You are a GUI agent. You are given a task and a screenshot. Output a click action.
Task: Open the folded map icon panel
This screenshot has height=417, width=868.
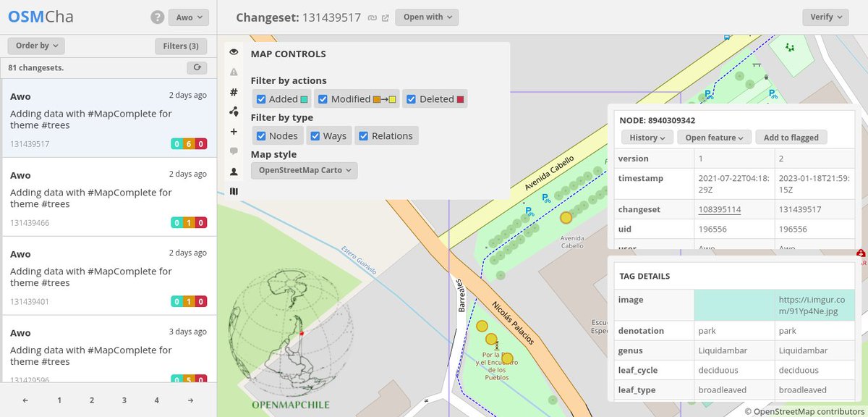click(234, 191)
